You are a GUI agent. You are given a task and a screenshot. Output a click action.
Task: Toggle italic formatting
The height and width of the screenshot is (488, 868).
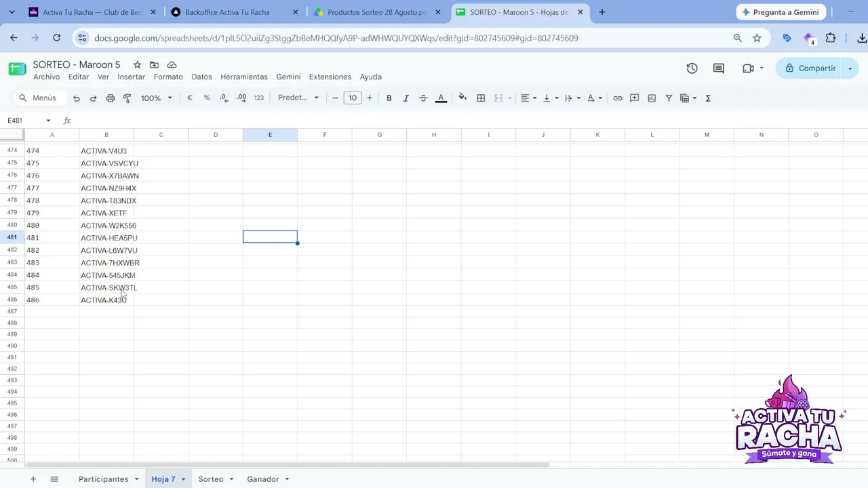[406, 98]
